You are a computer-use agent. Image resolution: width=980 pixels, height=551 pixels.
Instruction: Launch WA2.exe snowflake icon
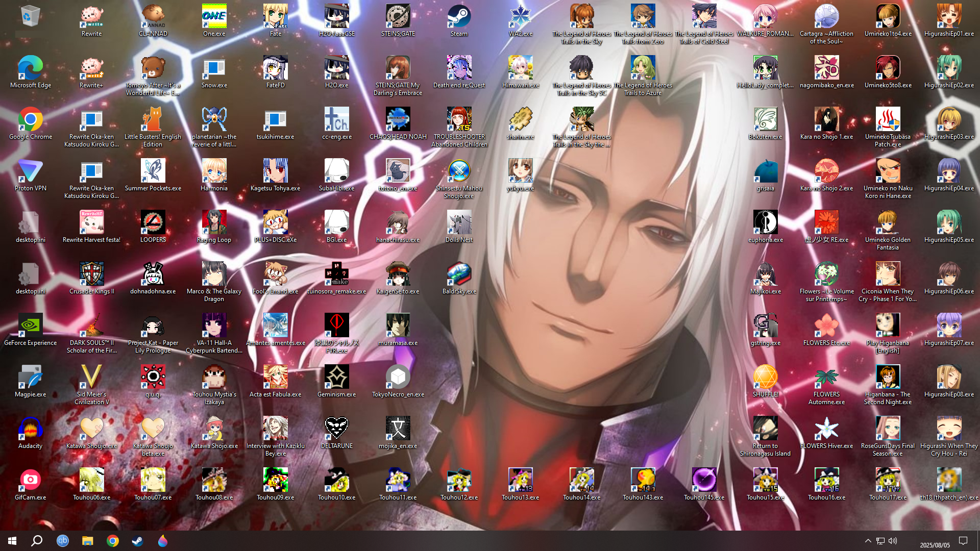[521, 20]
